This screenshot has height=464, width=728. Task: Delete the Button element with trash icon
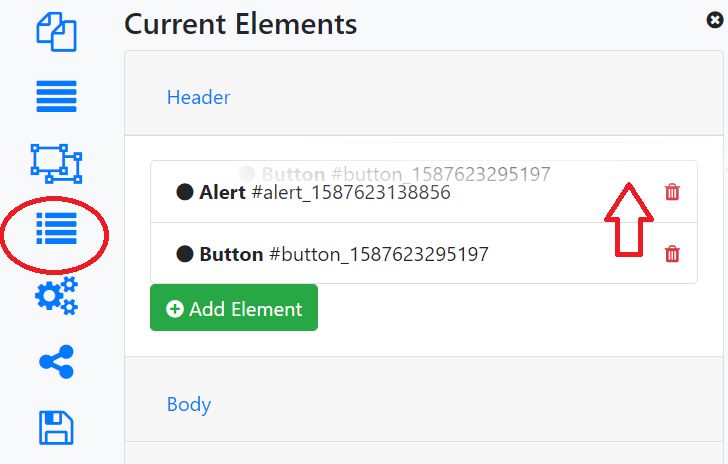(x=672, y=254)
